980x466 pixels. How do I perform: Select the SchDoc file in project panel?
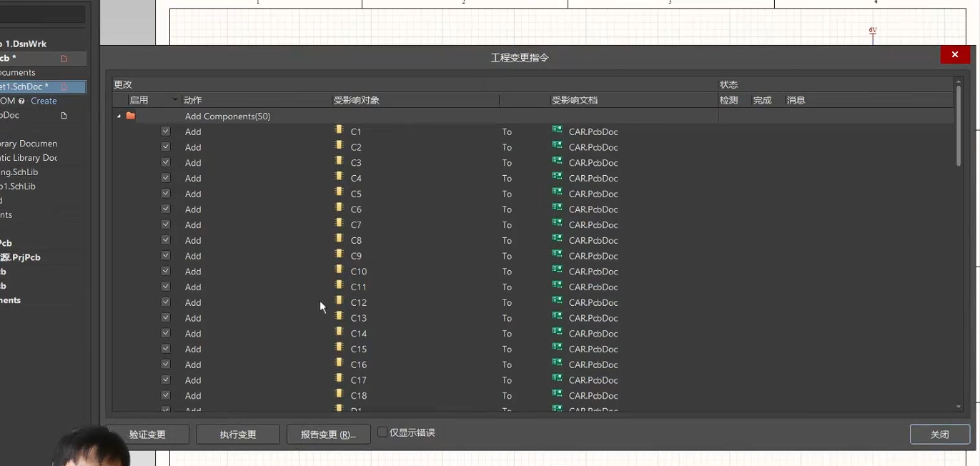point(43,86)
